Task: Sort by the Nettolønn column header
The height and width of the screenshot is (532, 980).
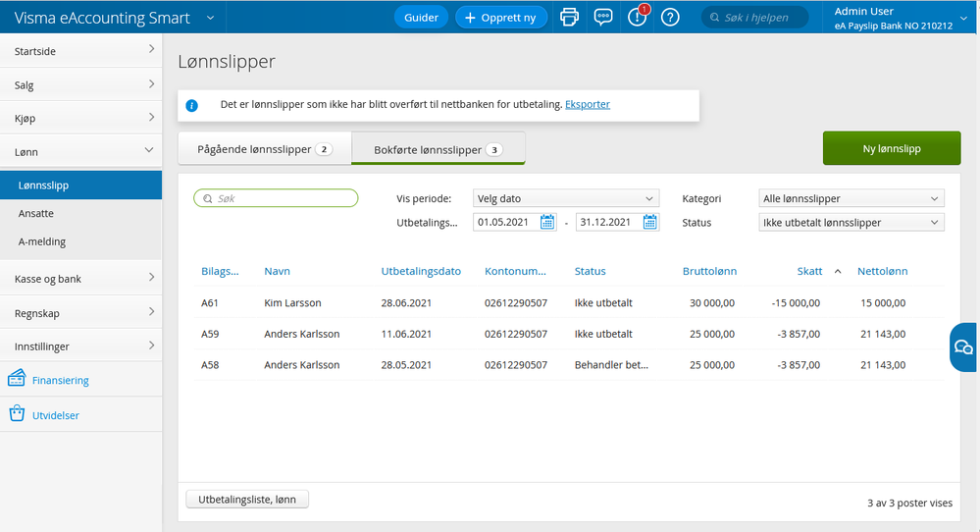Action: 882,271
